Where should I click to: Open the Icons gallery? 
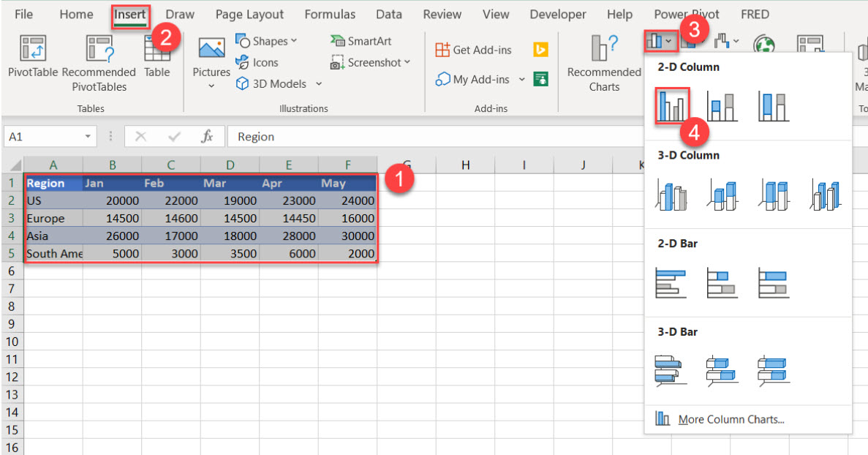coord(257,63)
